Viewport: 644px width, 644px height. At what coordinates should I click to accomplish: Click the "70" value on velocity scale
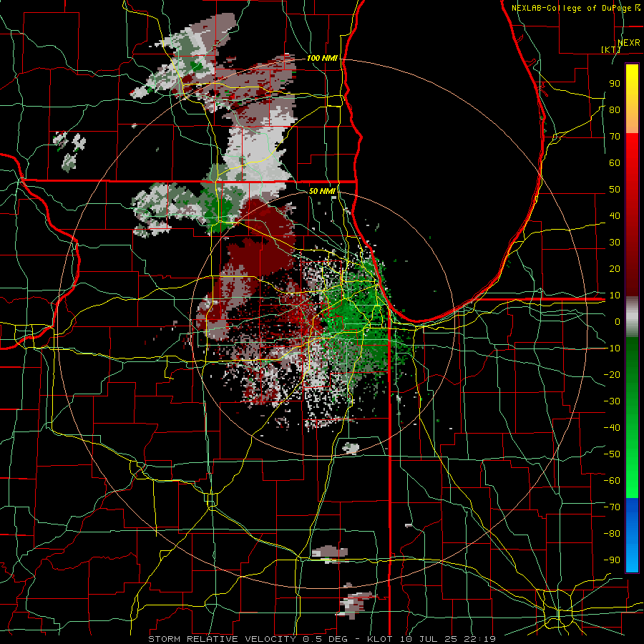[615, 137]
